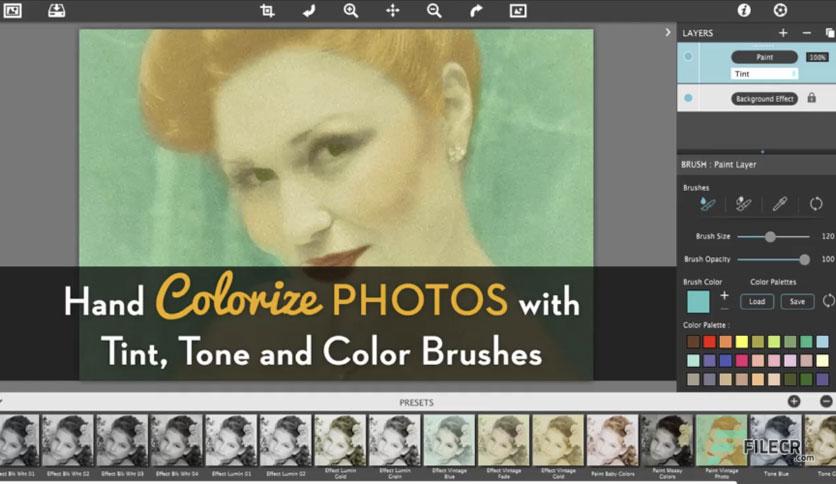Add a new layer with plus icon
Image resolution: width=836 pixels, height=484 pixels.
[783, 33]
